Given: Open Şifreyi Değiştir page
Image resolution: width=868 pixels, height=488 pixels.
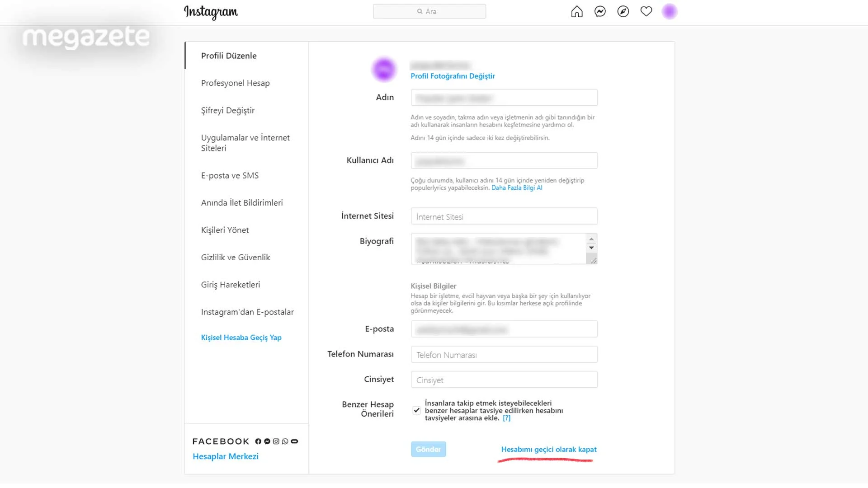Looking at the screenshot, I should pyautogui.click(x=228, y=110).
